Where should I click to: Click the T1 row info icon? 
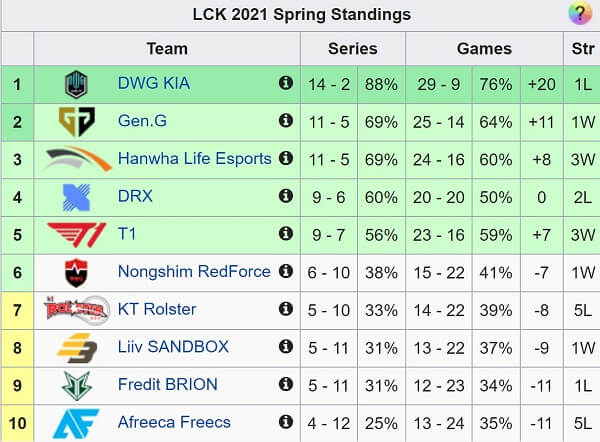286,233
